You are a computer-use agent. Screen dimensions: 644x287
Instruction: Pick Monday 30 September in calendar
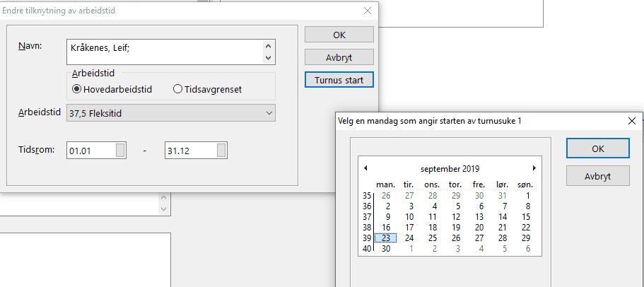coord(386,248)
